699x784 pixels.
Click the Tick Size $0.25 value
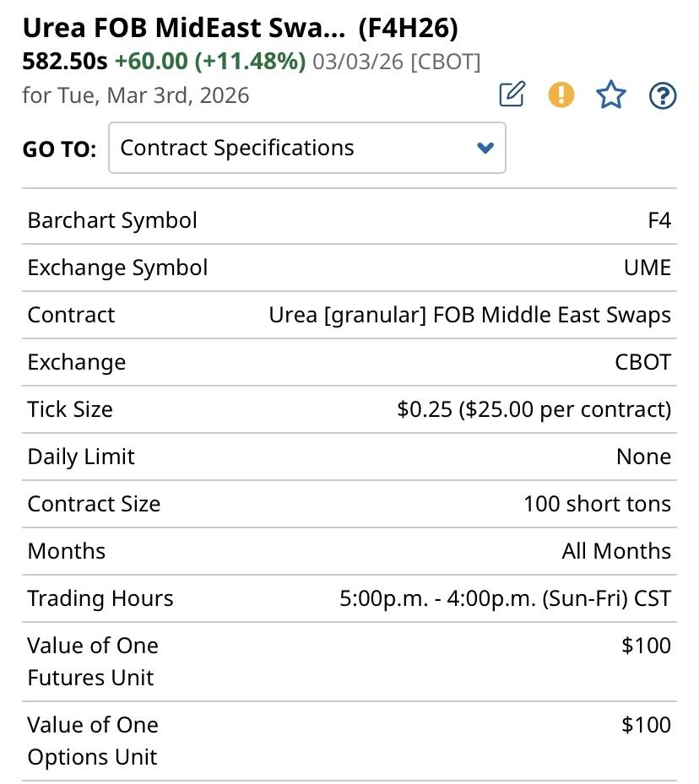click(534, 409)
